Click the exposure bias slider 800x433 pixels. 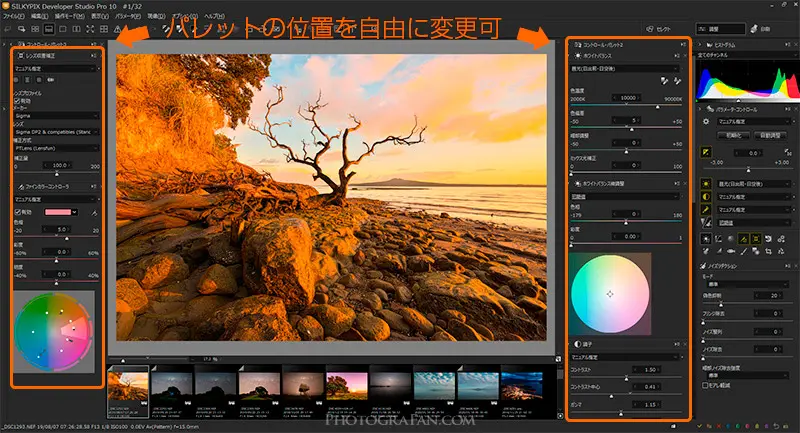coord(749,169)
